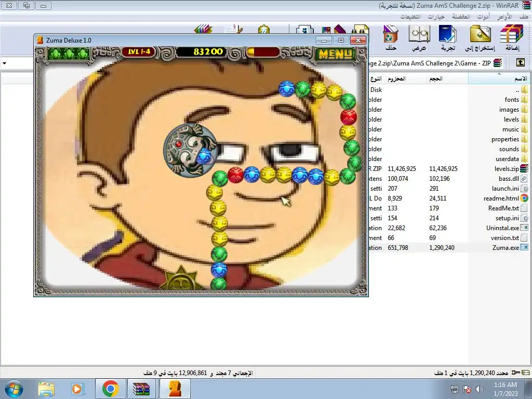
Task: Click the green frog lives indicator in Zuma
Action: [x=69, y=54]
